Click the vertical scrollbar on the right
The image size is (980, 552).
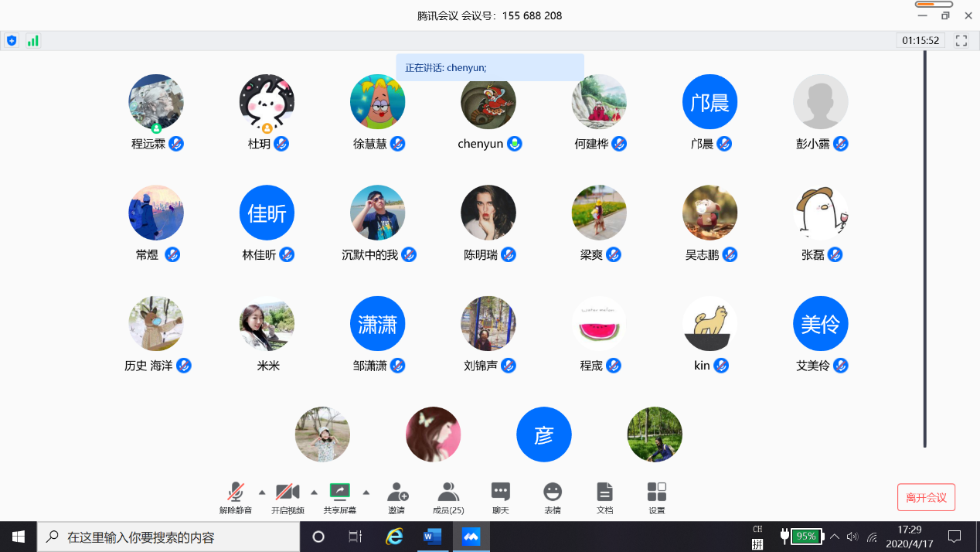[924, 247]
